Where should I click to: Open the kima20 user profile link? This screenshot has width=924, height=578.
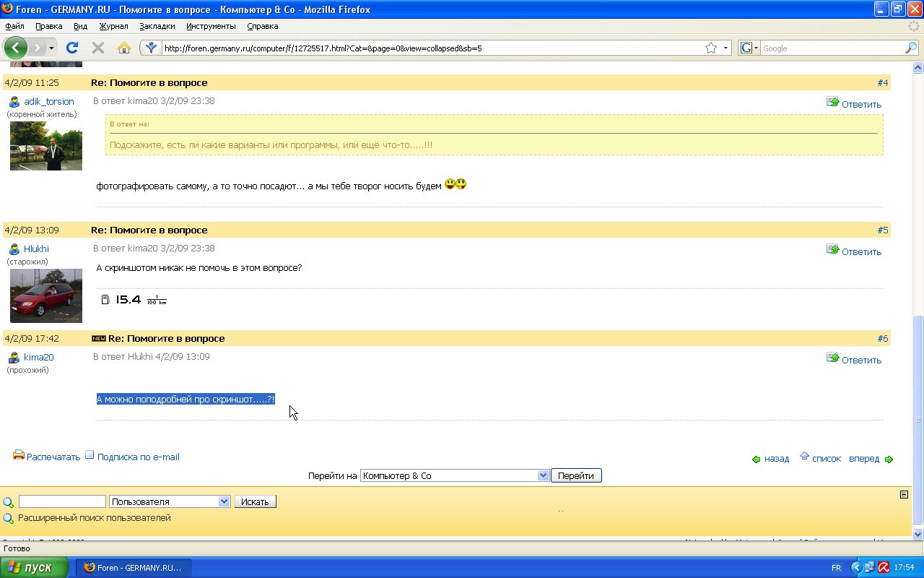(x=39, y=357)
